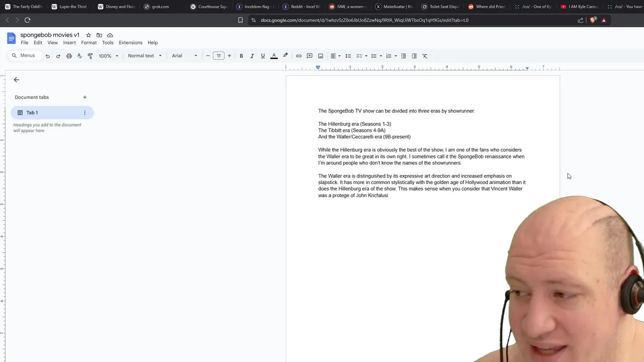Add a new document tab
Screen dimensions: 644x362
pyautogui.click(x=85, y=97)
